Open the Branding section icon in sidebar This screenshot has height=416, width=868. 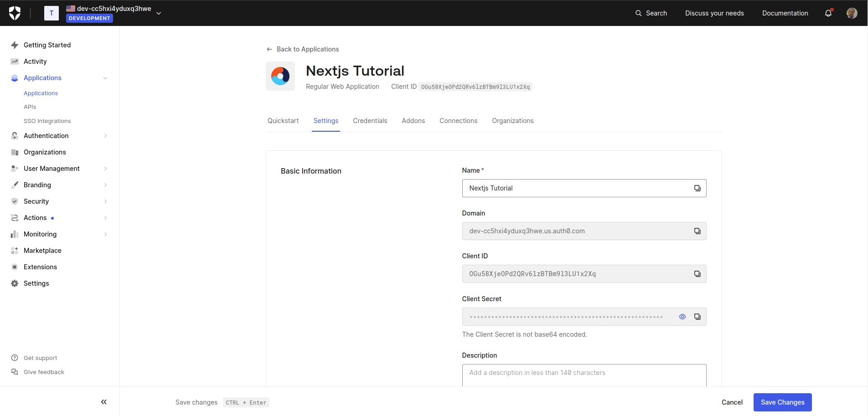point(14,185)
